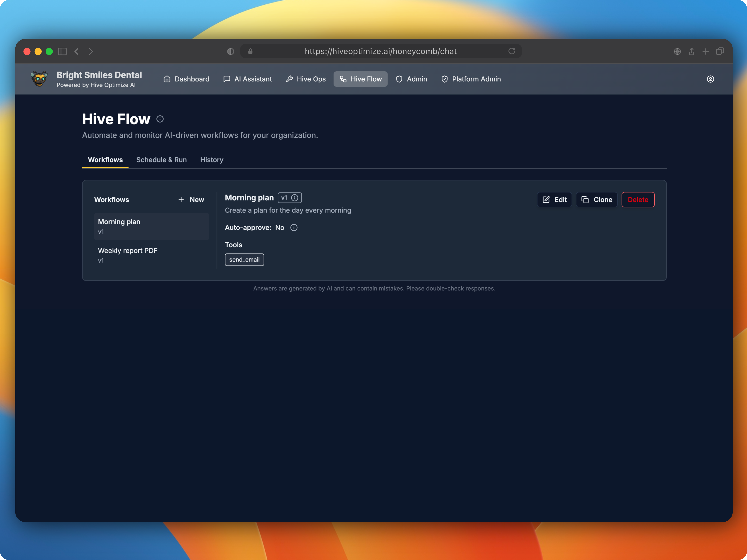This screenshot has height=560, width=747.
Task: Switch to the Schedule & Run tab
Action: pyautogui.click(x=161, y=160)
